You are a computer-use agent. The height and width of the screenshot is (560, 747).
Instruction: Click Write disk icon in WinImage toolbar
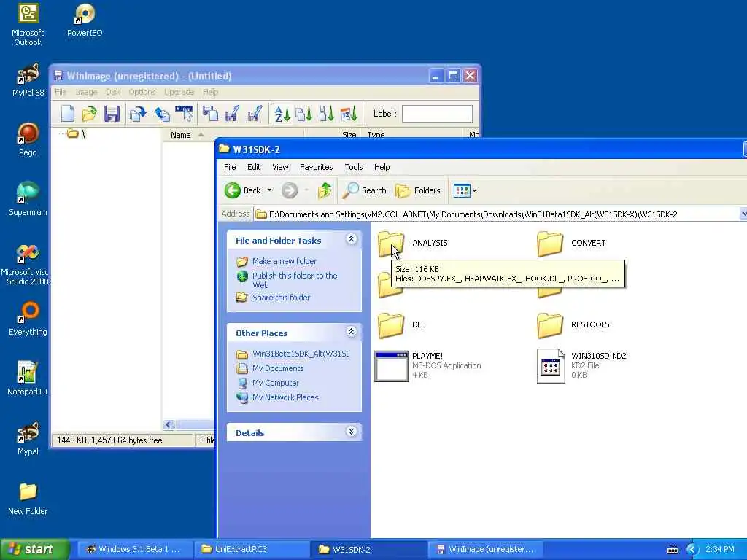161,114
